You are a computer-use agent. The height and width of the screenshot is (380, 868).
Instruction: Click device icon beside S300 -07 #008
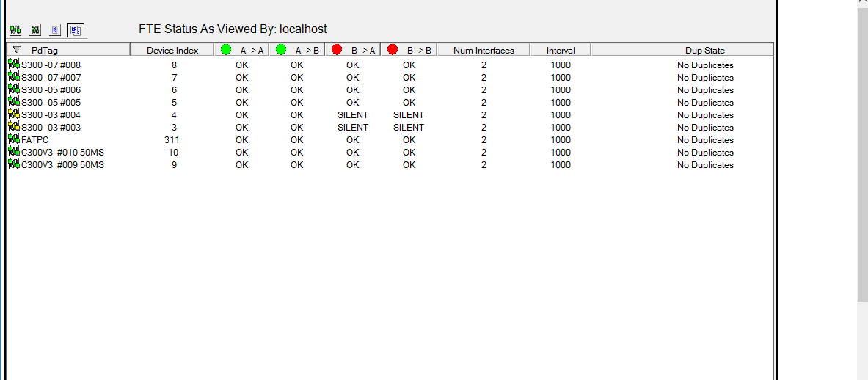[x=14, y=64]
